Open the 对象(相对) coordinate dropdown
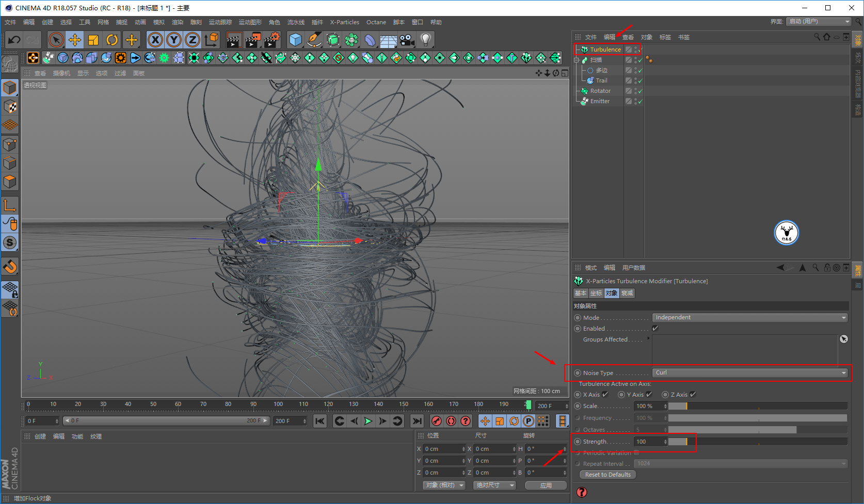This screenshot has width=864, height=504. pos(444,485)
